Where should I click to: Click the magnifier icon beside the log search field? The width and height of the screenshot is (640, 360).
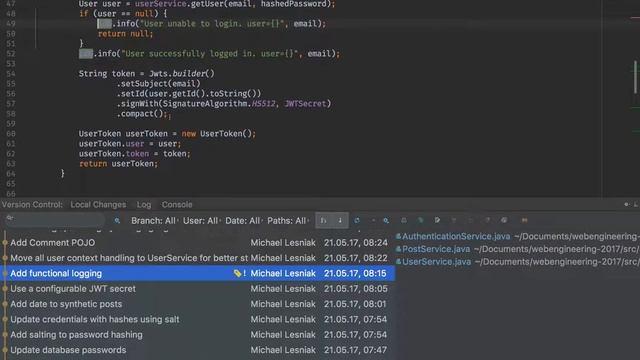[117, 220]
